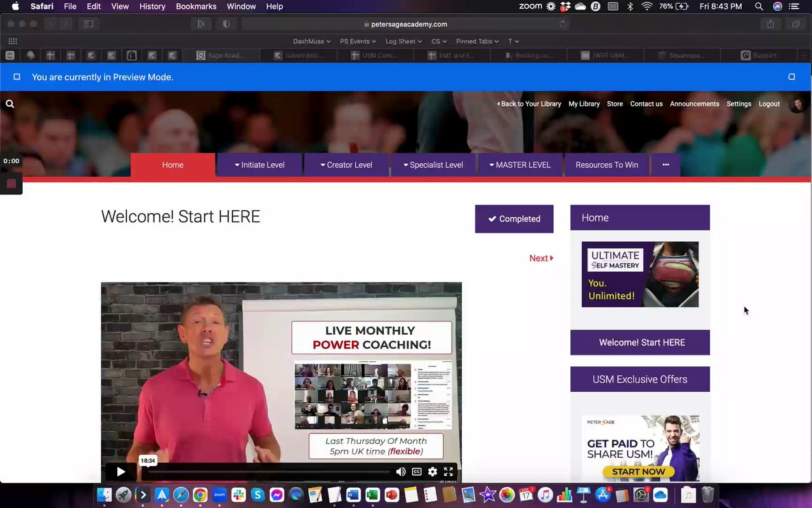Open the Wi-Fi status menu
Screen dimensions: 812x508
[x=647, y=6]
